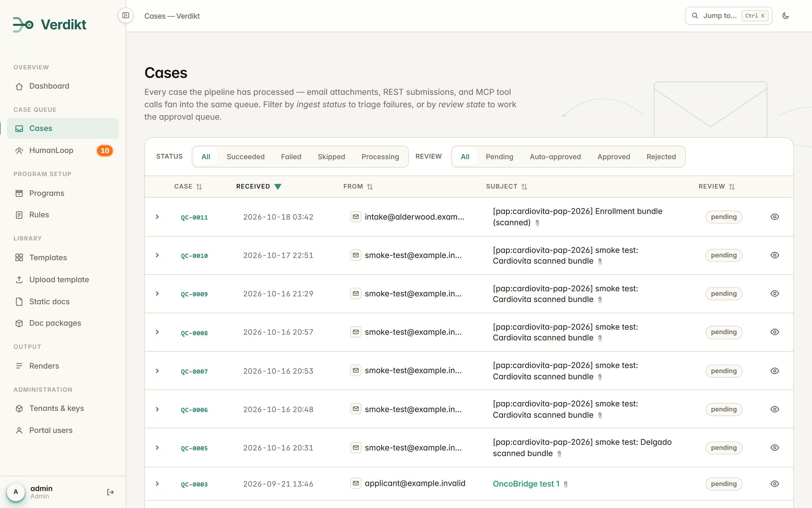Open Portal users page
The image size is (812, 508).
[x=63, y=430]
